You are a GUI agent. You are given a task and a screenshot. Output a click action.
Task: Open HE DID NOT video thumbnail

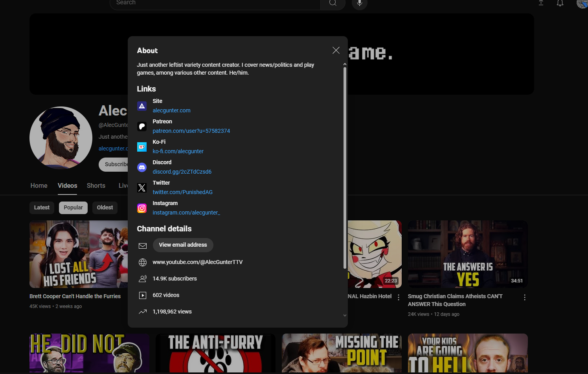(x=89, y=353)
